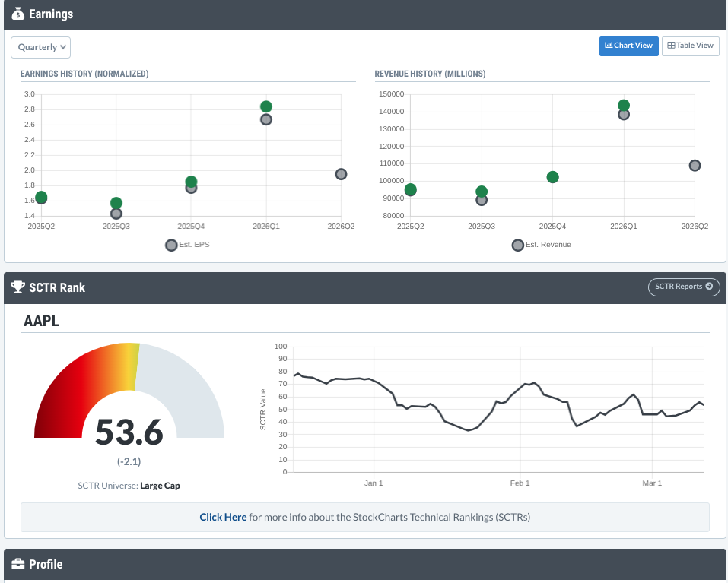Select the 2026Q2 estimated revenue gray dot
The height and width of the screenshot is (583, 728).
coord(695,166)
